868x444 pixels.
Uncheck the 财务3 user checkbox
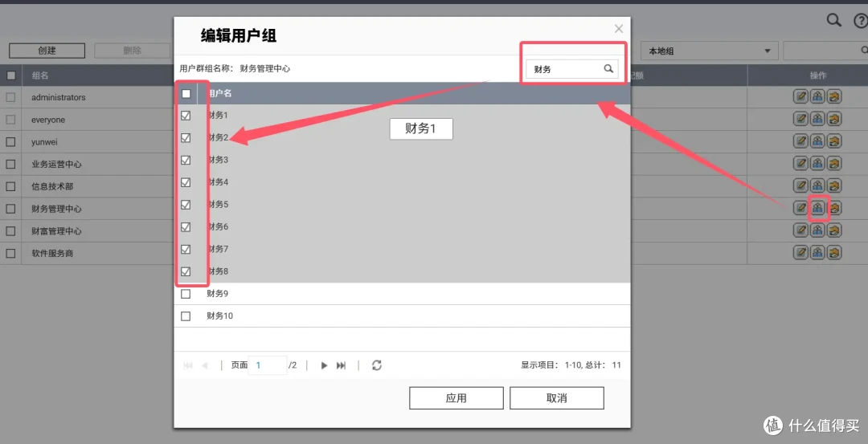pyautogui.click(x=186, y=161)
